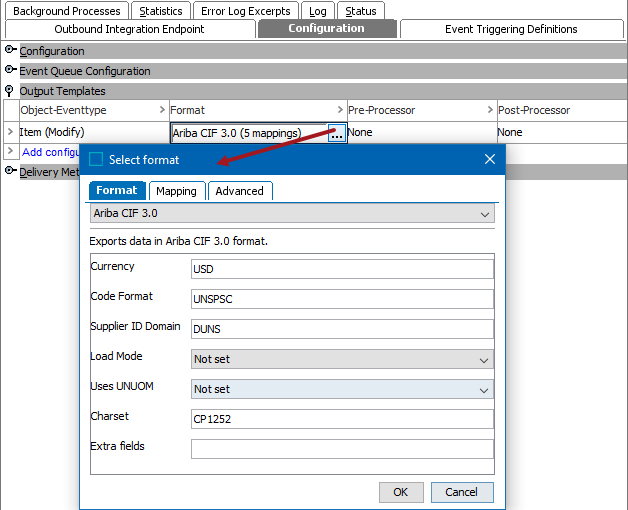628x510 pixels.
Task: Open the Ariba CIF 3.0 format dropdown
Action: pyautogui.click(x=485, y=214)
